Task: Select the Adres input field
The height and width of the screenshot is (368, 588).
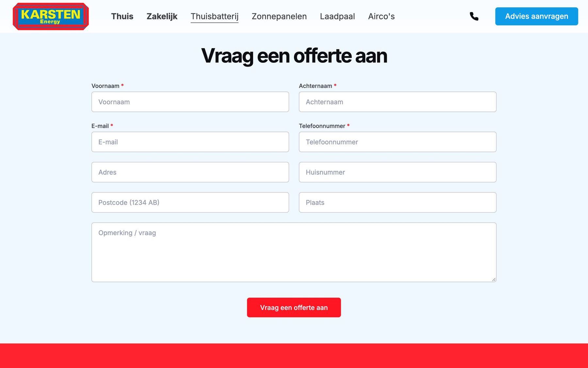Action: click(190, 172)
